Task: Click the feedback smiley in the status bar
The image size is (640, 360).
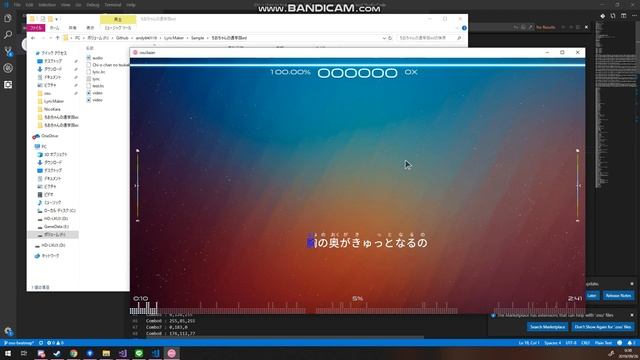Action: point(620,343)
